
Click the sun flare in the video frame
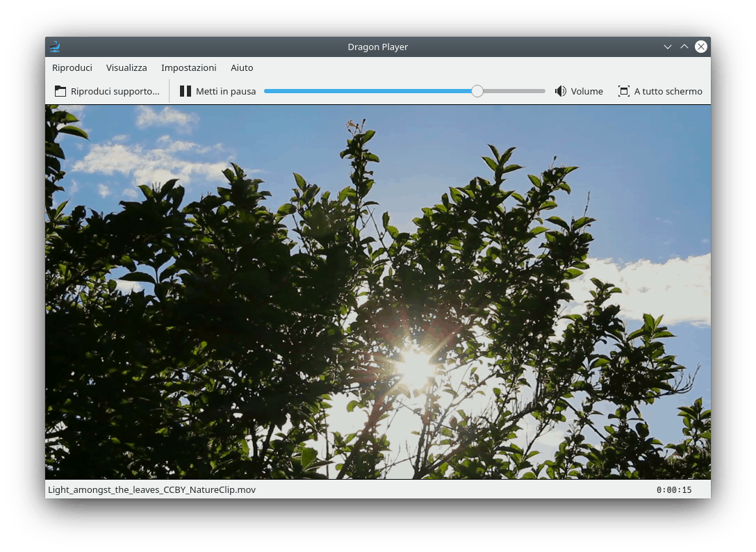pos(415,367)
